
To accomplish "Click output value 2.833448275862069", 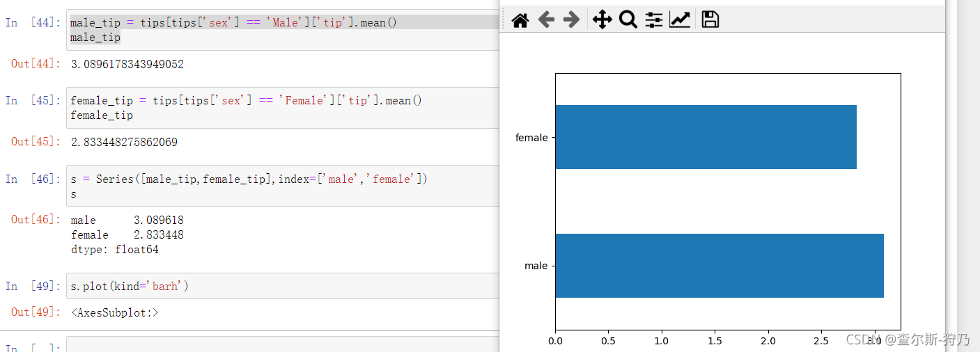I will tap(124, 142).
